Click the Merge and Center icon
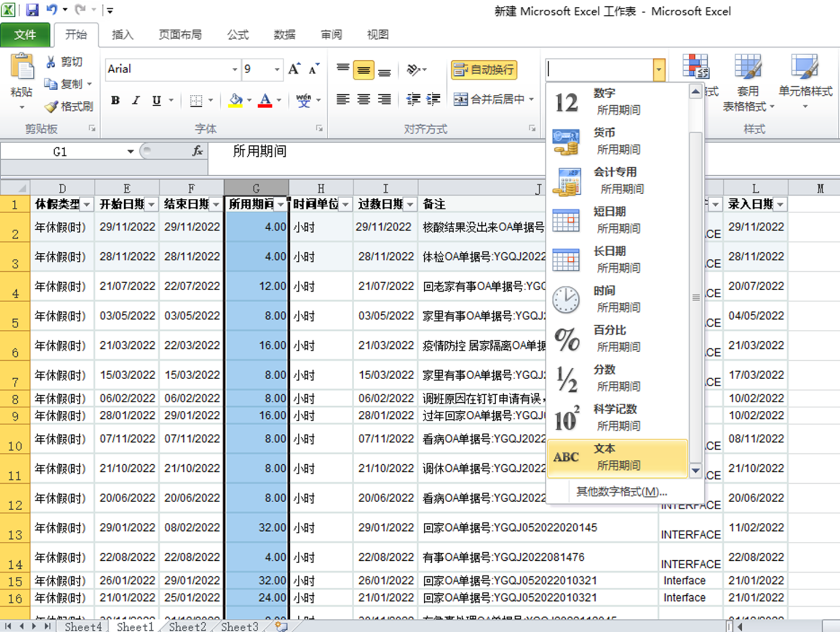 click(x=461, y=99)
